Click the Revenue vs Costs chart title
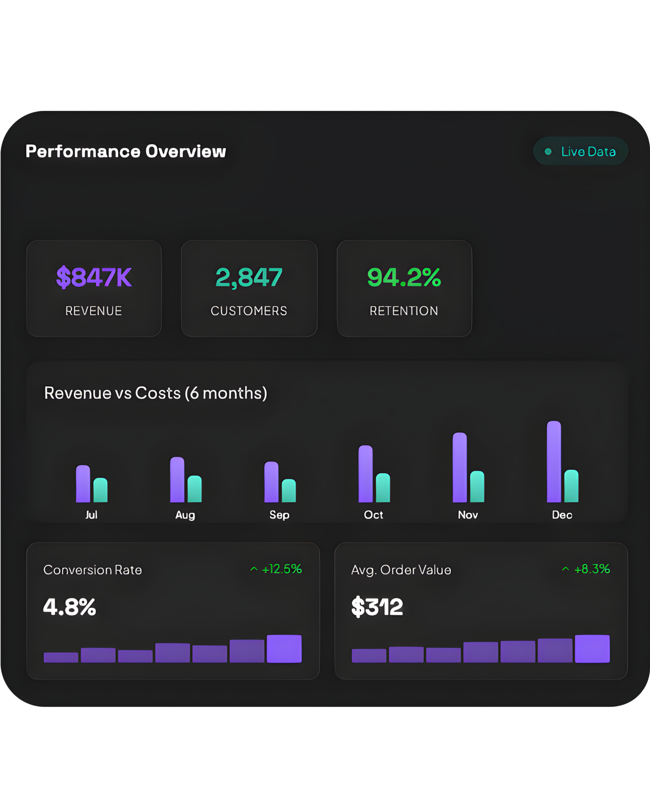The width and height of the screenshot is (650, 812). click(156, 393)
